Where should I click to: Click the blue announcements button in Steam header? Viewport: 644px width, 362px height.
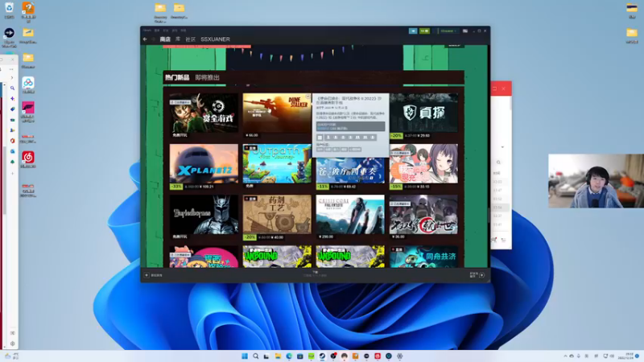[x=413, y=31]
